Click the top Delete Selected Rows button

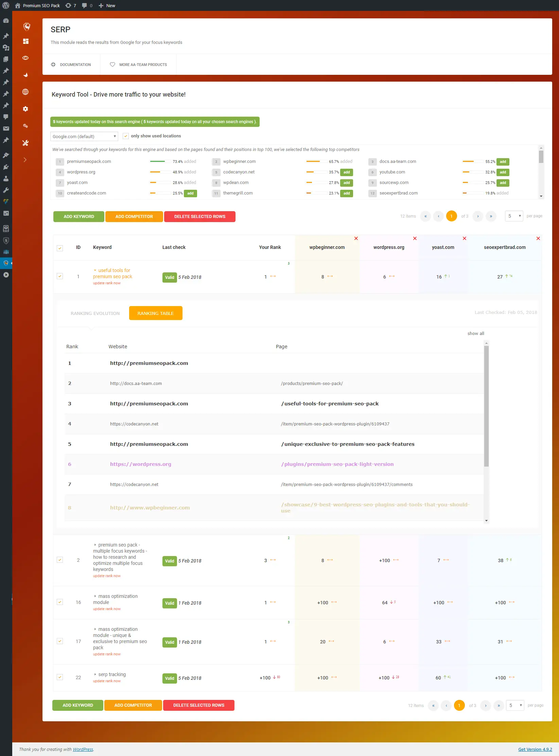coord(200,217)
